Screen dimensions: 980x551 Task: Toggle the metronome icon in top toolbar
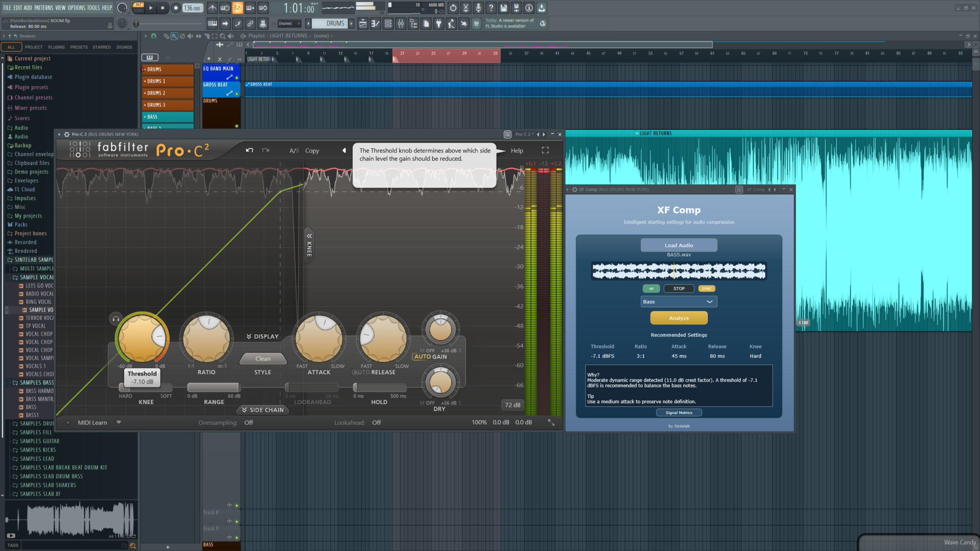click(212, 8)
